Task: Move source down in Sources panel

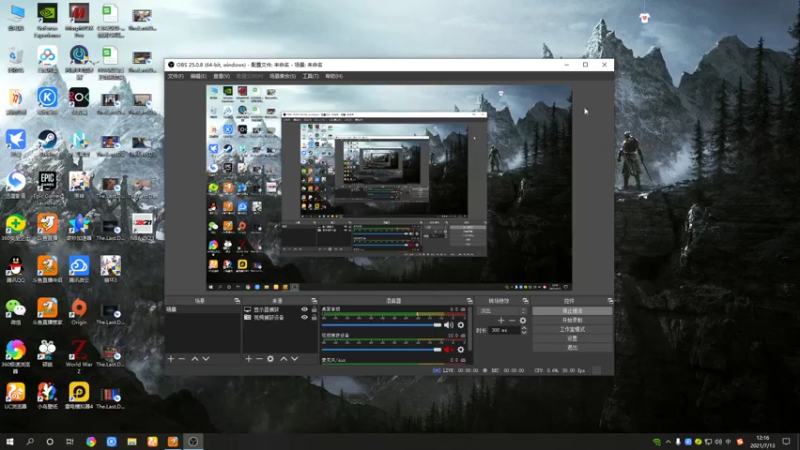Action: (x=294, y=359)
